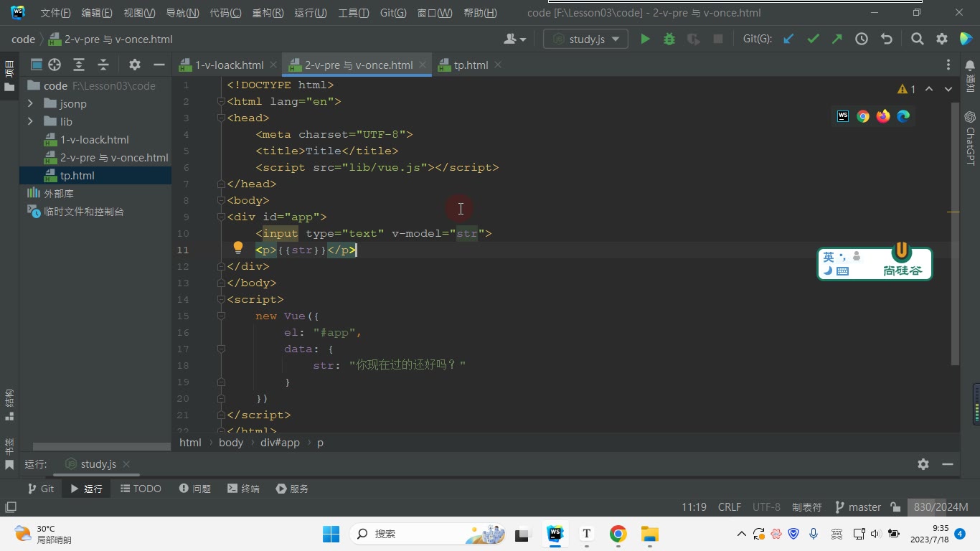Viewport: 980px width, 551px height.
Task: Start debugging with the bug icon
Action: [669, 39]
